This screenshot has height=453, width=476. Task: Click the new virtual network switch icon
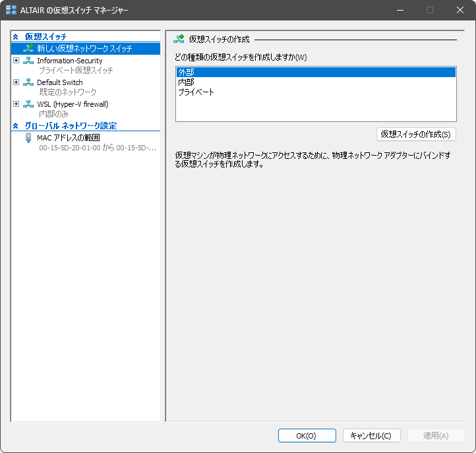[x=28, y=48]
